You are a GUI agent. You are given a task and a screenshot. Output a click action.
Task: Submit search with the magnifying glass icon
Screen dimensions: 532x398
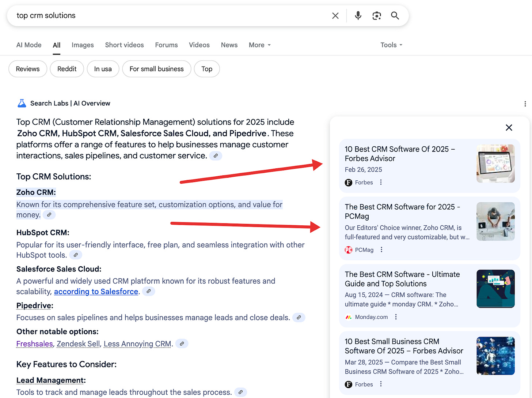tap(395, 16)
